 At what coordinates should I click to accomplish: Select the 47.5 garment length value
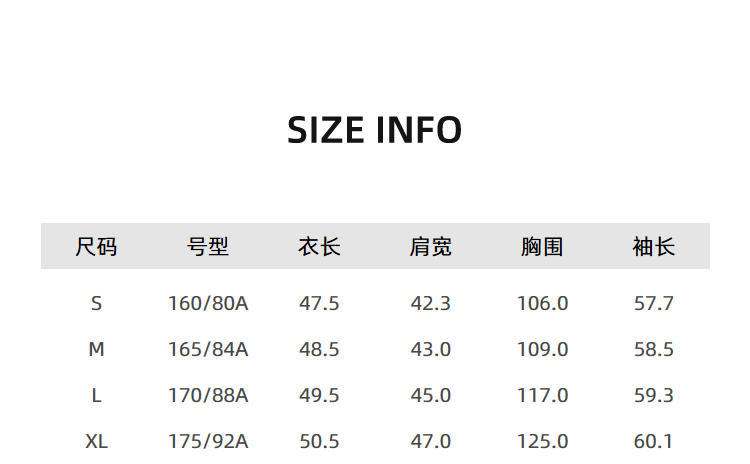point(319,303)
